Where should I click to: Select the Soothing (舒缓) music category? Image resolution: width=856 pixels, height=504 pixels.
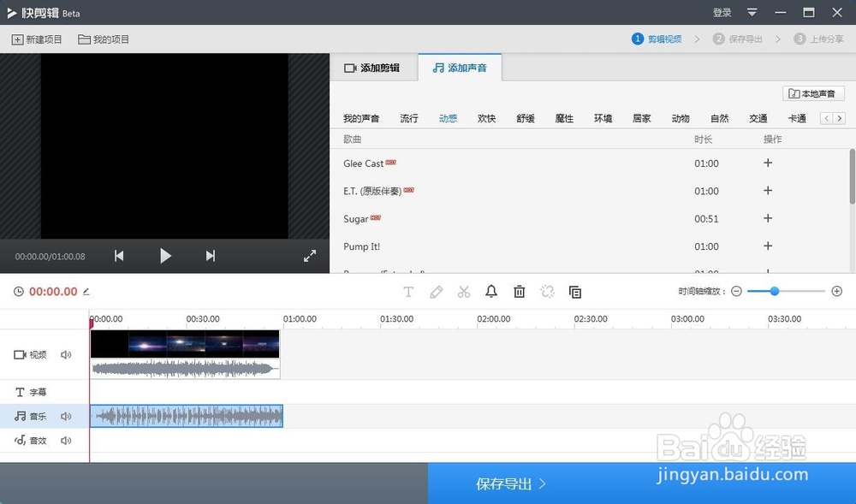tap(526, 118)
